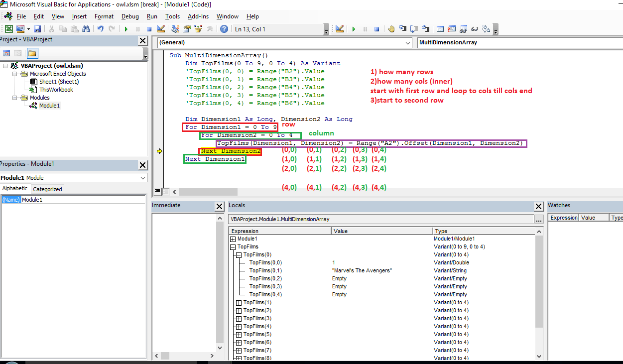Undo the last action with Undo icon
Screen dimensions: 623x364
tap(101, 29)
